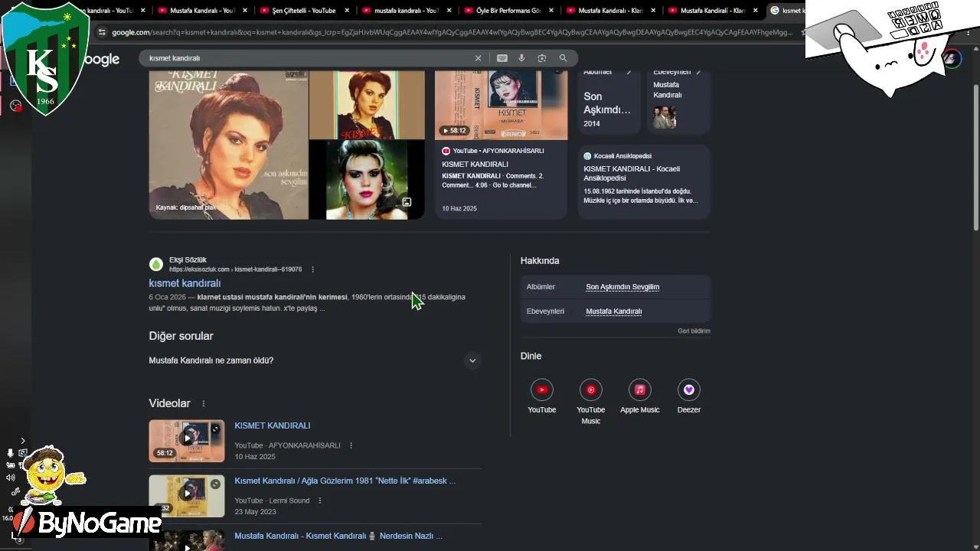Click the Kocaeli Ansiklopedisi source icon
980x551 pixels.
[587, 156]
